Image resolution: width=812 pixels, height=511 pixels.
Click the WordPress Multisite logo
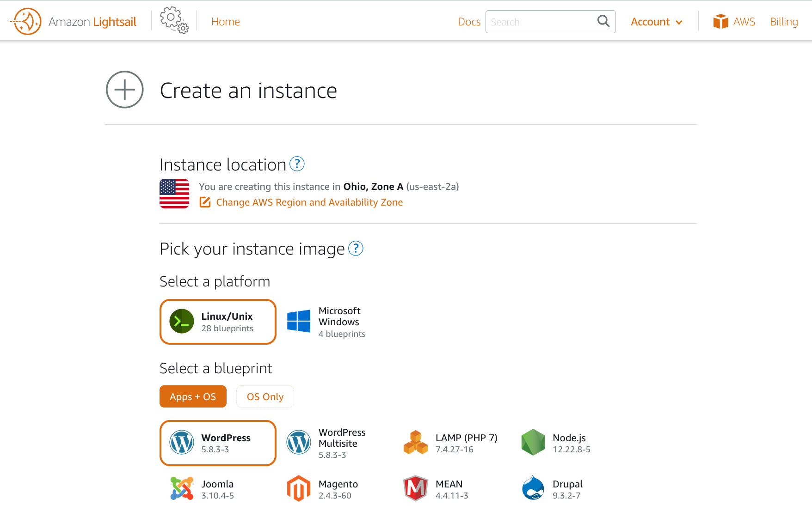(299, 443)
